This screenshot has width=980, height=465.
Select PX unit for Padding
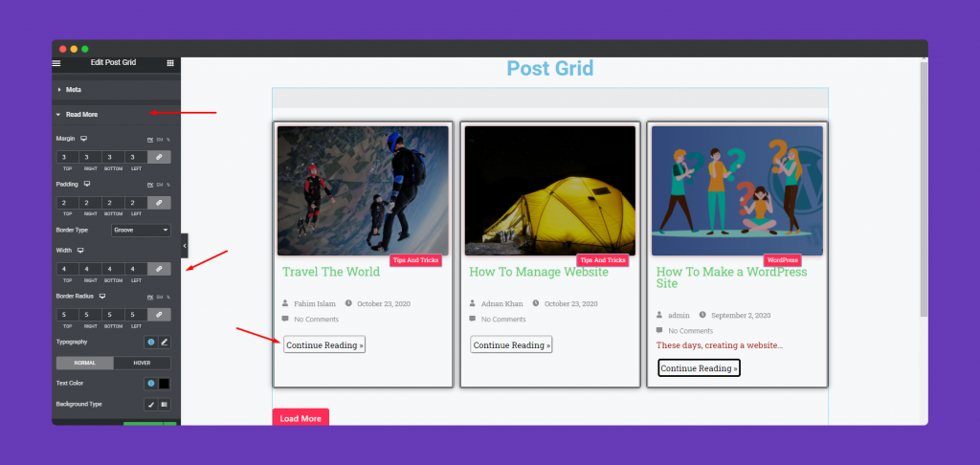(150, 185)
